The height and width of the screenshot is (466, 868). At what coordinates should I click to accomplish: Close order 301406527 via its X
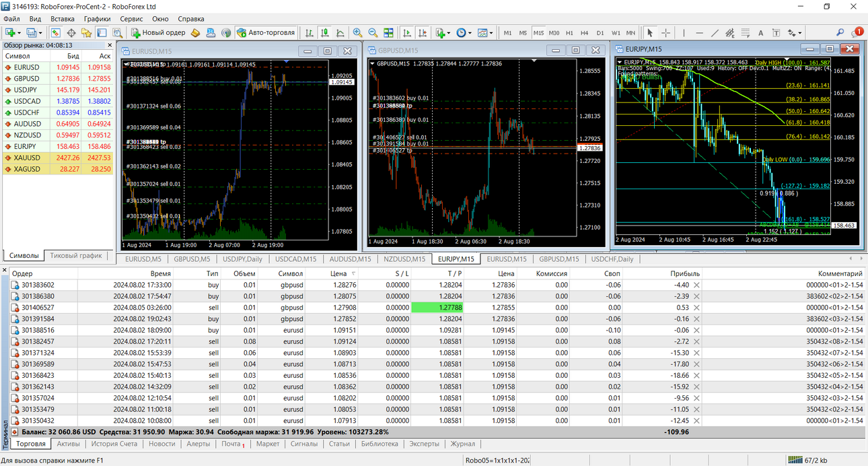click(696, 307)
